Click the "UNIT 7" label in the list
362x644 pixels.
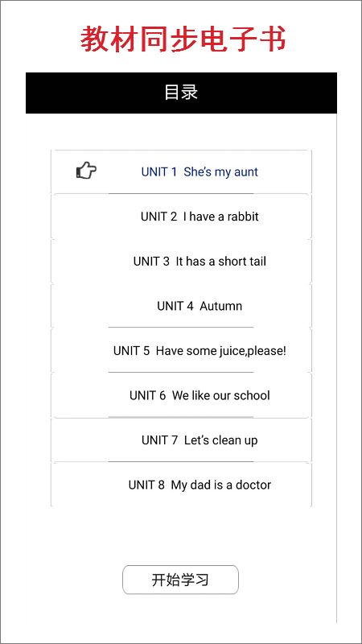pyautogui.click(x=159, y=440)
